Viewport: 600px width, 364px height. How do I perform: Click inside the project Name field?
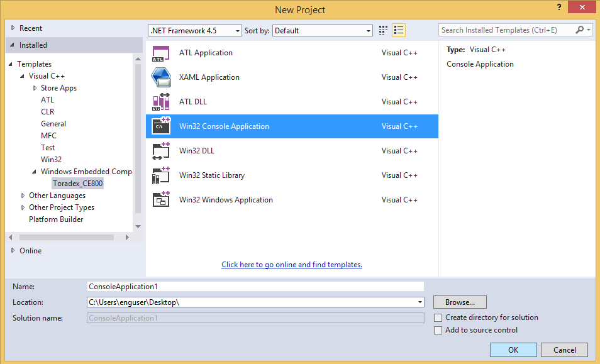click(x=252, y=286)
